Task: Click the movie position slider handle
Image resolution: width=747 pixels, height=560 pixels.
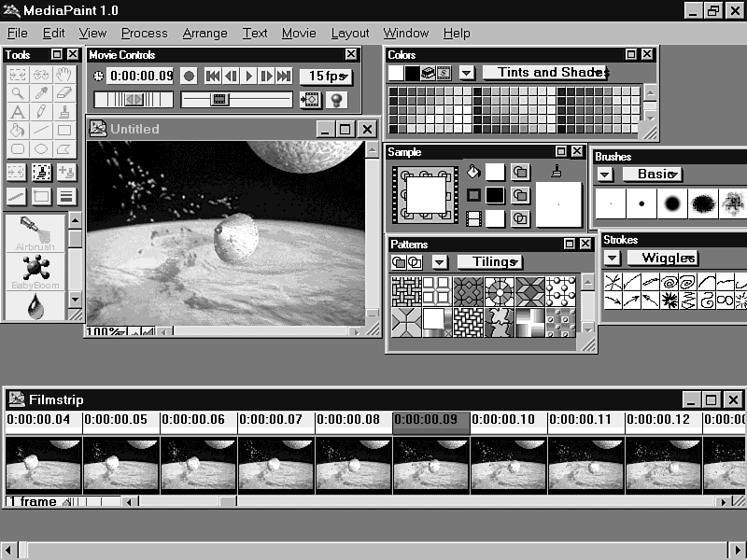Action: [x=219, y=99]
